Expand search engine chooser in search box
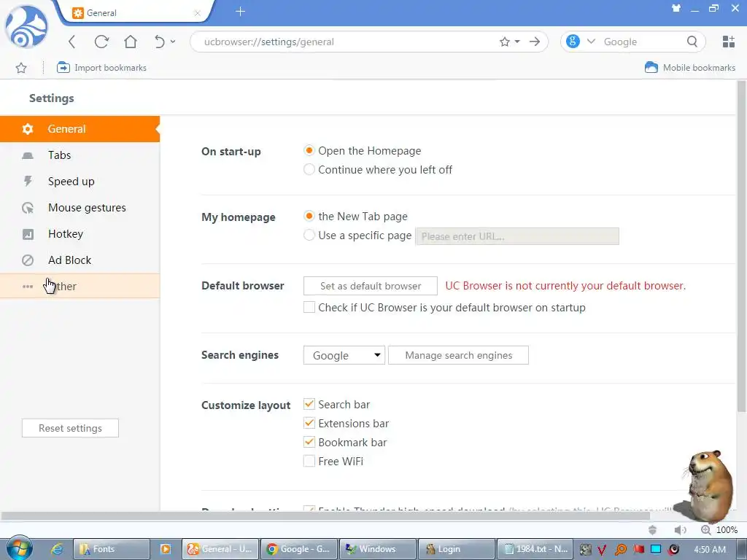The height and width of the screenshot is (560, 747). (591, 42)
